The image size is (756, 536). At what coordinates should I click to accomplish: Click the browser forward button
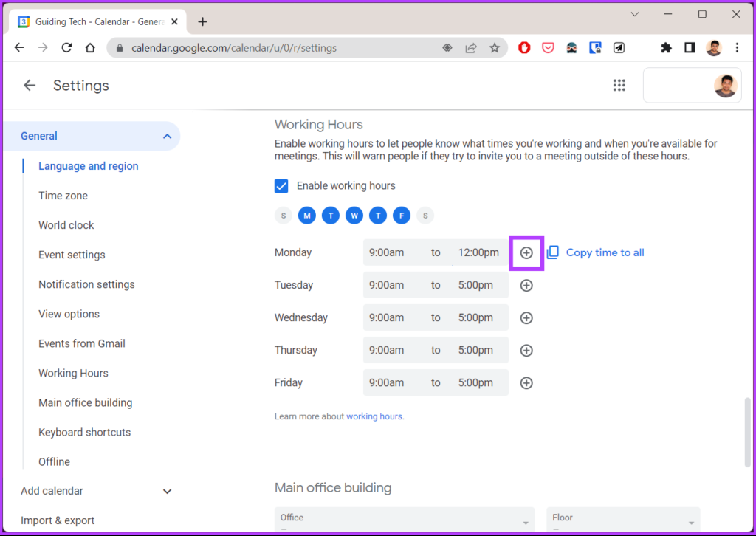[43, 48]
